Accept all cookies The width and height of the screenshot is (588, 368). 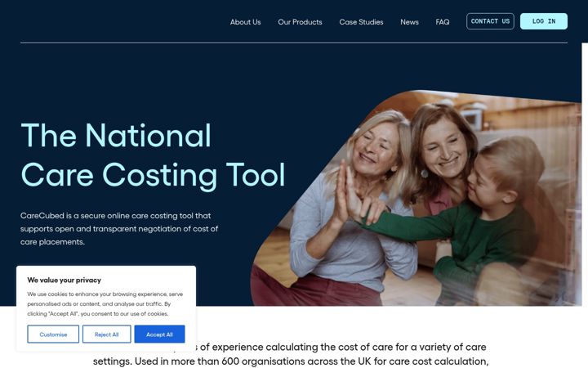(x=159, y=334)
